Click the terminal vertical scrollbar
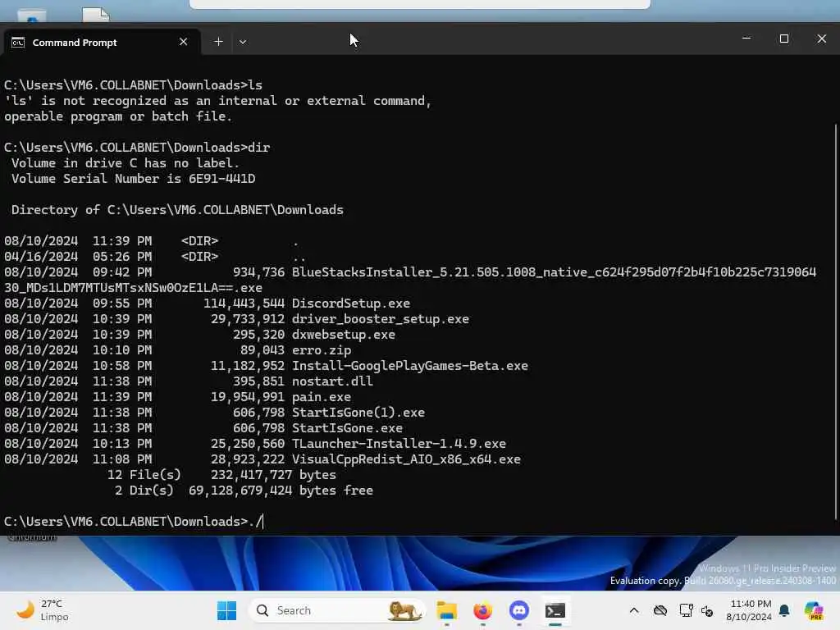 (x=836, y=322)
